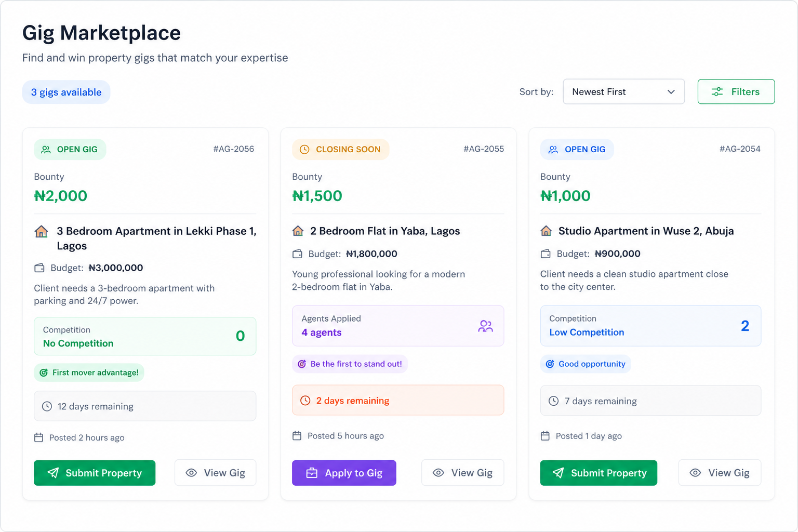798x532 pixels.
Task: Click the clock icon beside 7 days remaining
Action: pyautogui.click(x=554, y=401)
